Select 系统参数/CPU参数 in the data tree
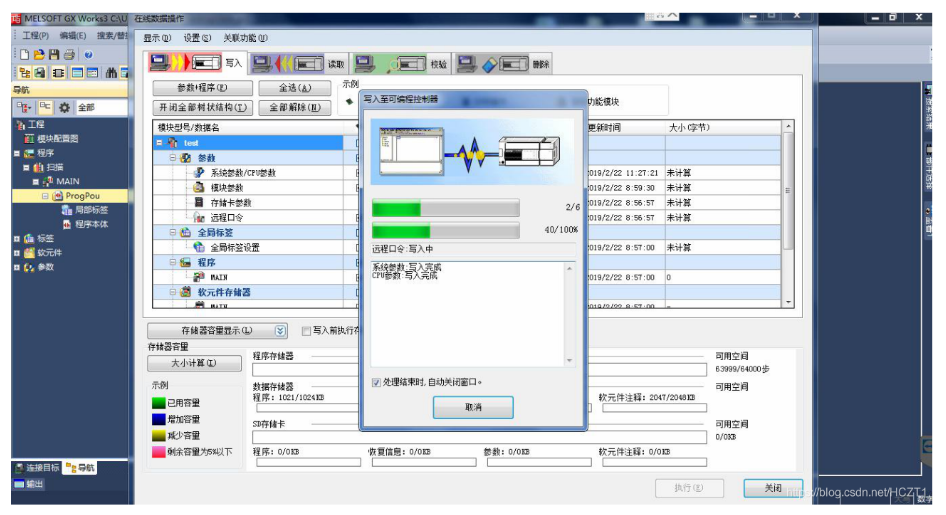The height and width of the screenshot is (515, 946). [x=243, y=173]
